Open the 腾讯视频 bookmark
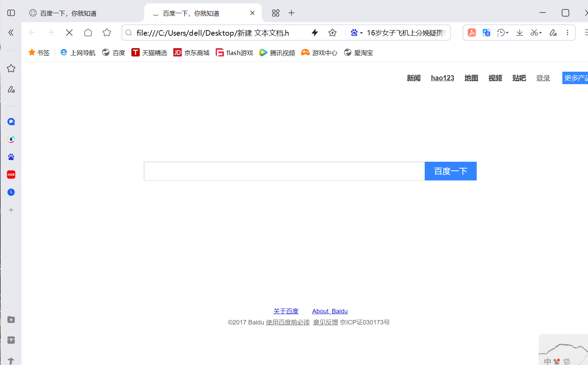This screenshot has width=588, height=365. pyautogui.click(x=277, y=53)
